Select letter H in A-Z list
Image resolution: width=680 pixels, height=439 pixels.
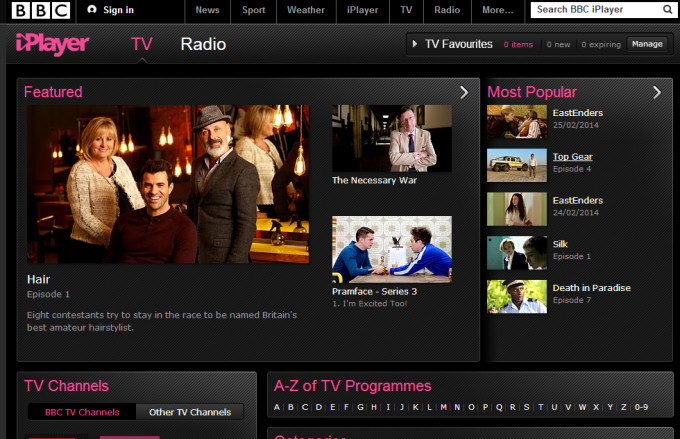point(374,407)
